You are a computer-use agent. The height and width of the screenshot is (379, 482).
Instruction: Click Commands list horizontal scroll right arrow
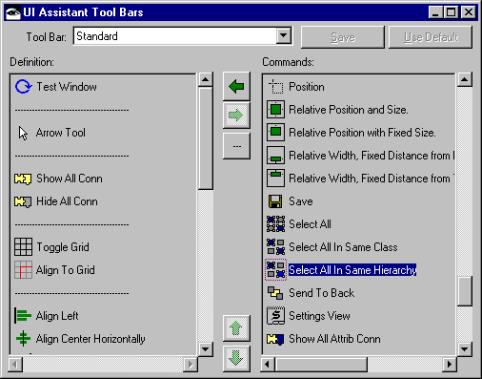(449, 364)
